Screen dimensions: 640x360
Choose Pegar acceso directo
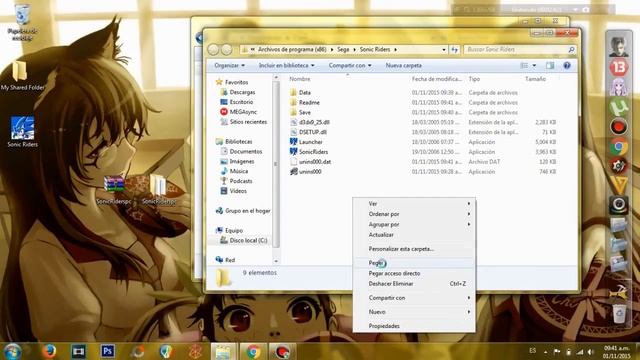414,273
